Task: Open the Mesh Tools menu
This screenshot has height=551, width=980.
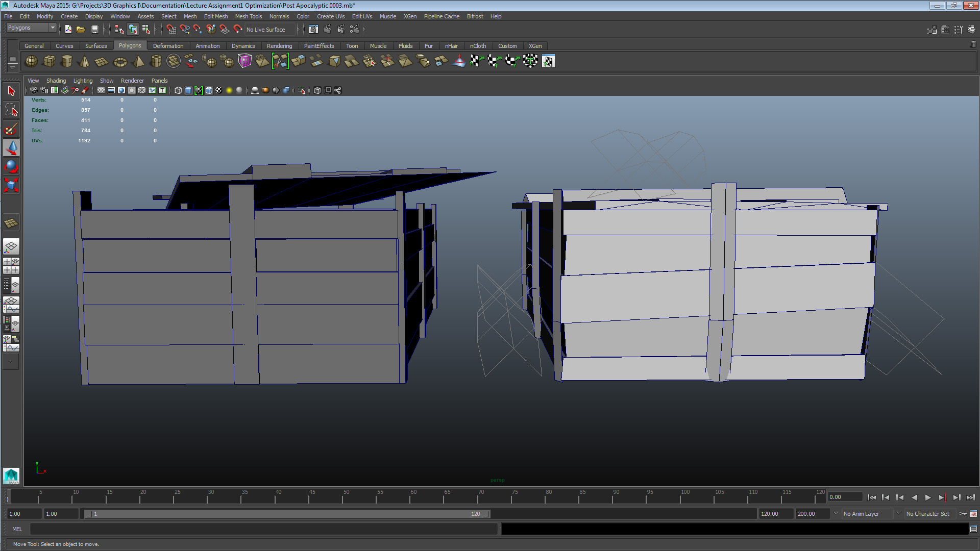Action: (248, 16)
